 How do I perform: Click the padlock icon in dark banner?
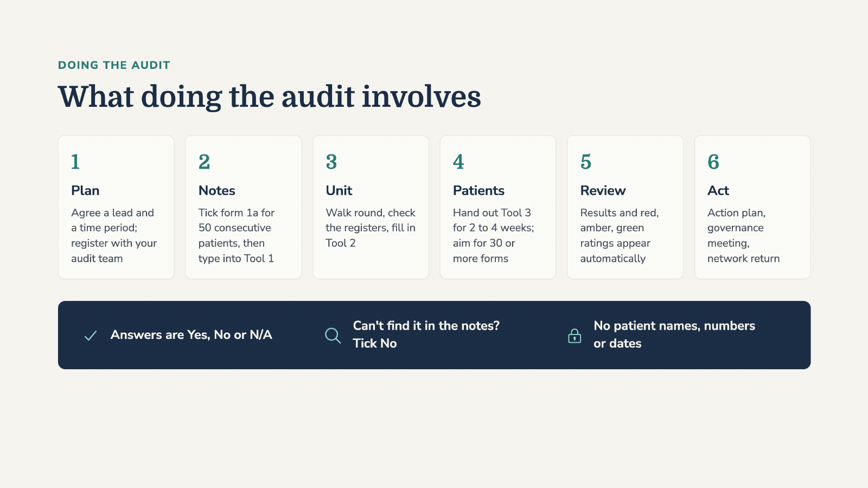tap(574, 336)
